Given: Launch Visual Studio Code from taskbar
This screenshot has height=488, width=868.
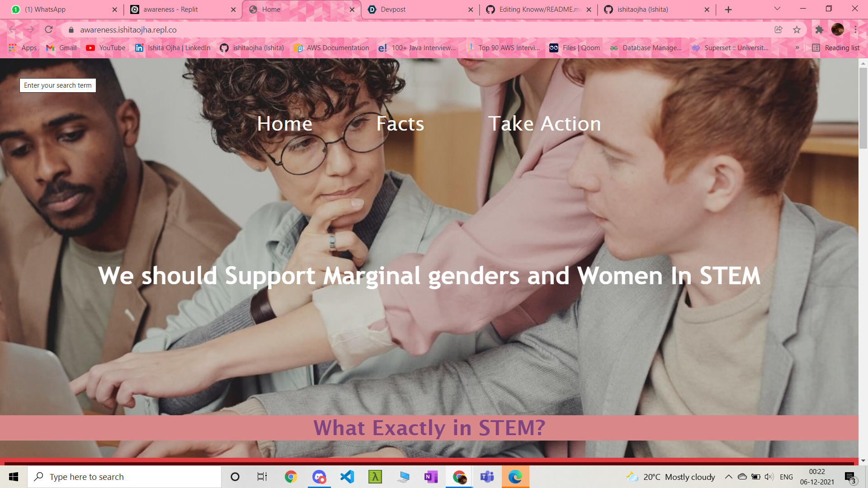Looking at the screenshot, I should (347, 477).
